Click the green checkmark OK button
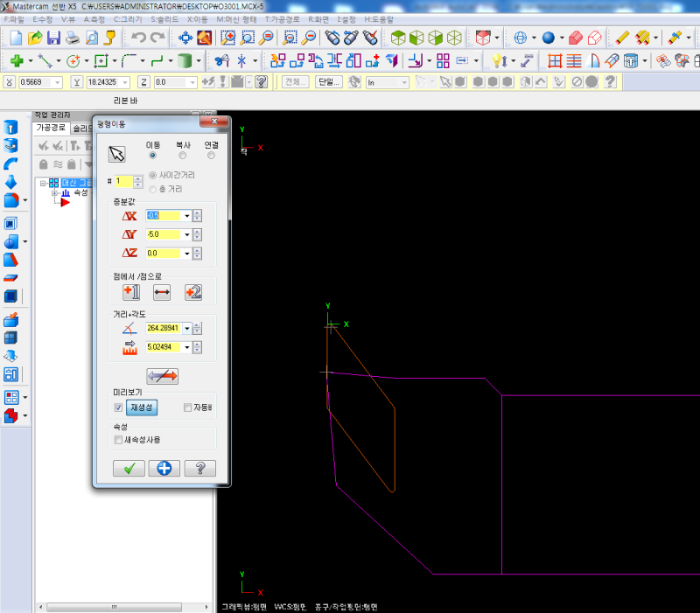This screenshot has height=613, width=700. (x=129, y=468)
